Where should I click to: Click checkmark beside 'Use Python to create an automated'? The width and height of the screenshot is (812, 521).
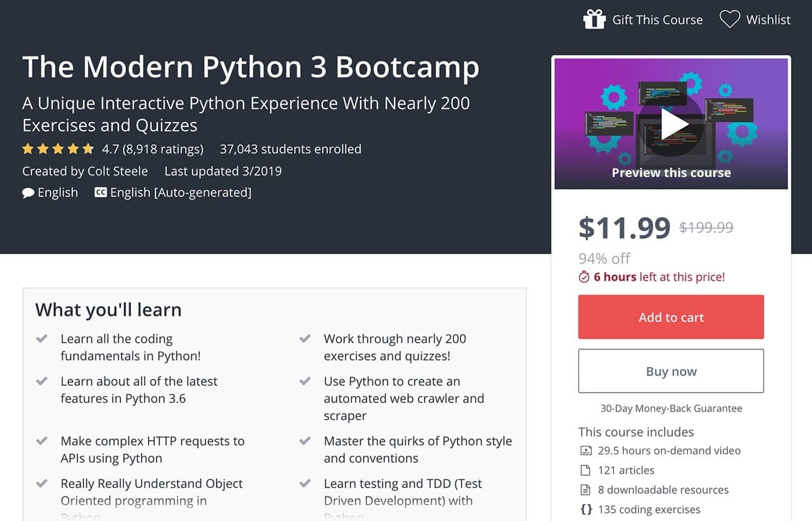coord(305,382)
